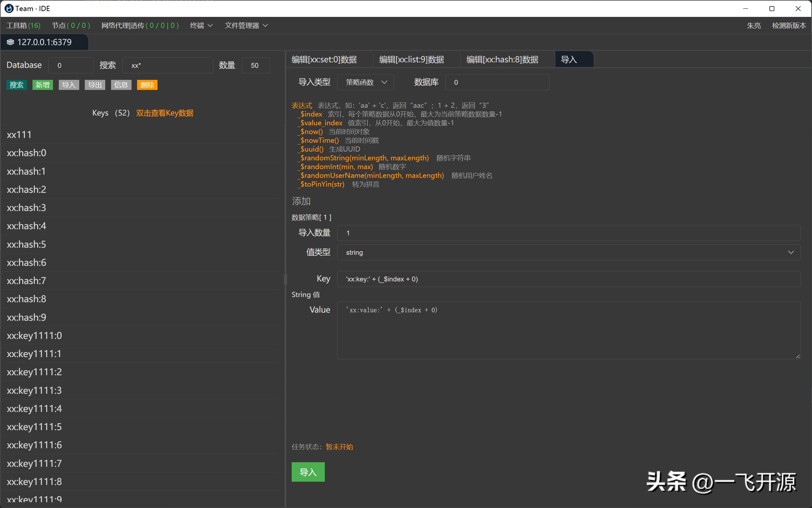Click the 导出 export button
This screenshot has width=812, height=508.
point(95,85)
